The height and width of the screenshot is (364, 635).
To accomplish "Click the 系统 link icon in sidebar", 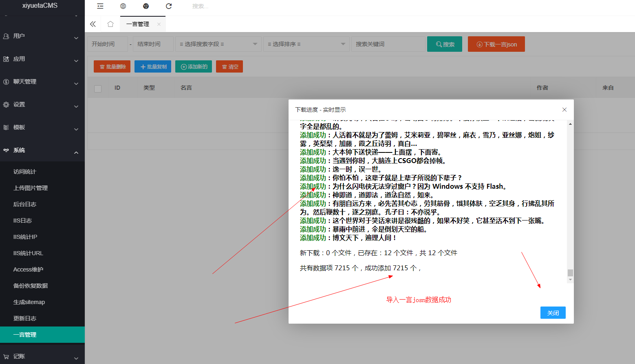I will (x=6, y=150).
